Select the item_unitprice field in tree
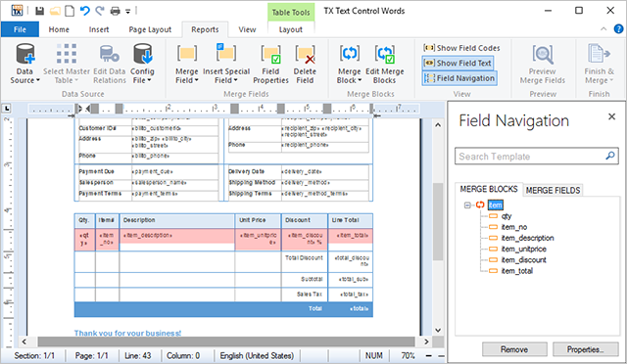The image size is (627, 364). coord(523,250)
